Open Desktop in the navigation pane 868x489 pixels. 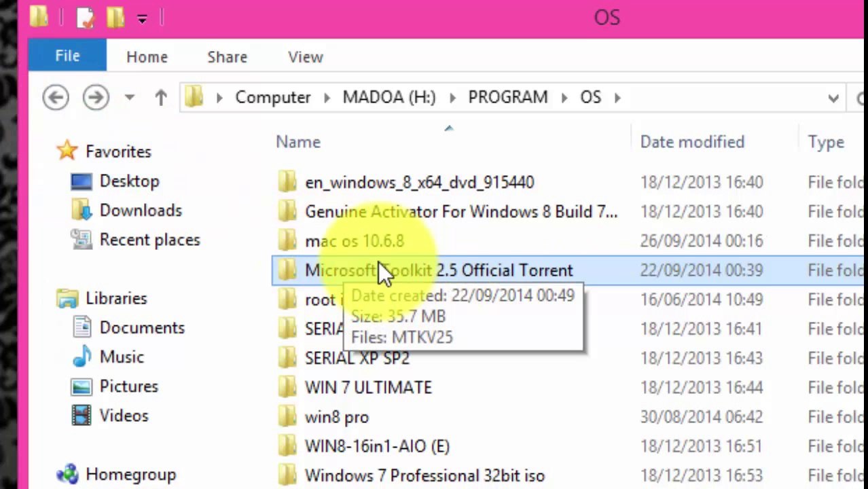tap(129, 181)
